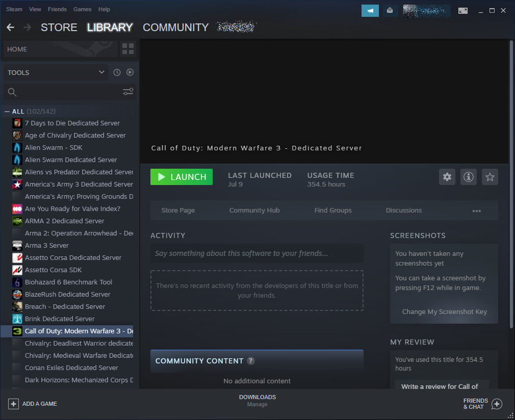This screenshot has width=515, height=420.
Task: Click Change My Screenshot Key
Action: [445, 312]
